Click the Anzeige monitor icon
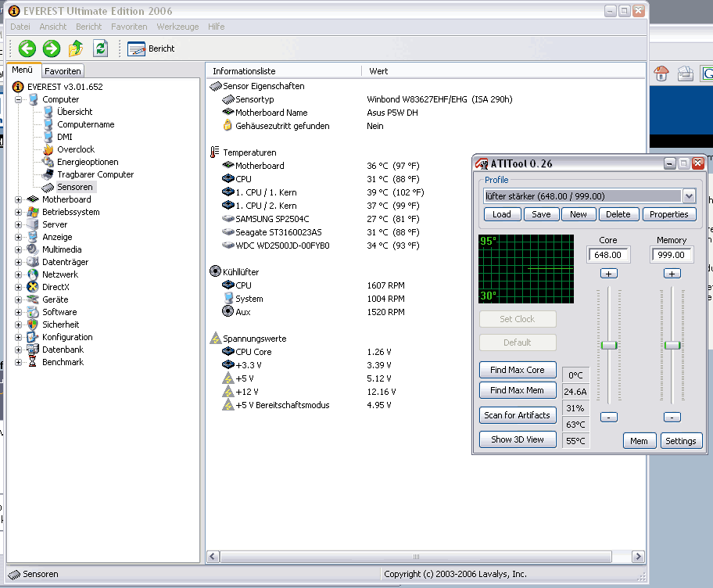 point(33,237)
